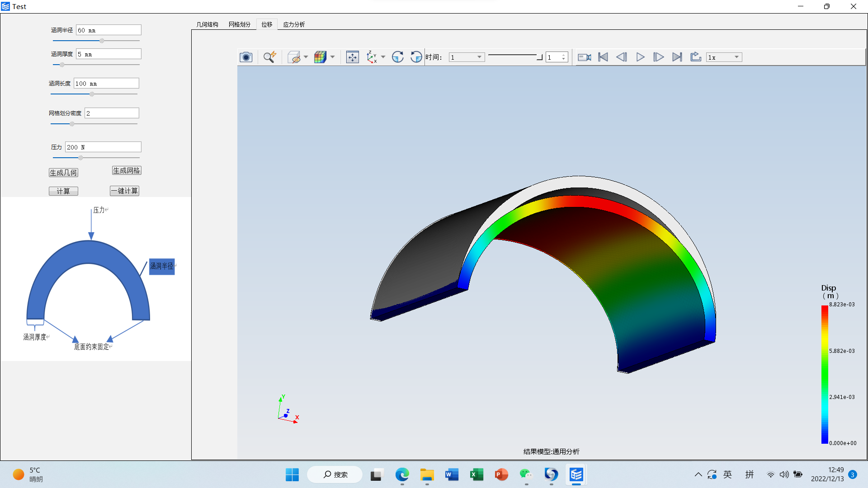Screen dimensions: 868x488
Task: Click the 英 input language indicator
Action: point(727,474)
